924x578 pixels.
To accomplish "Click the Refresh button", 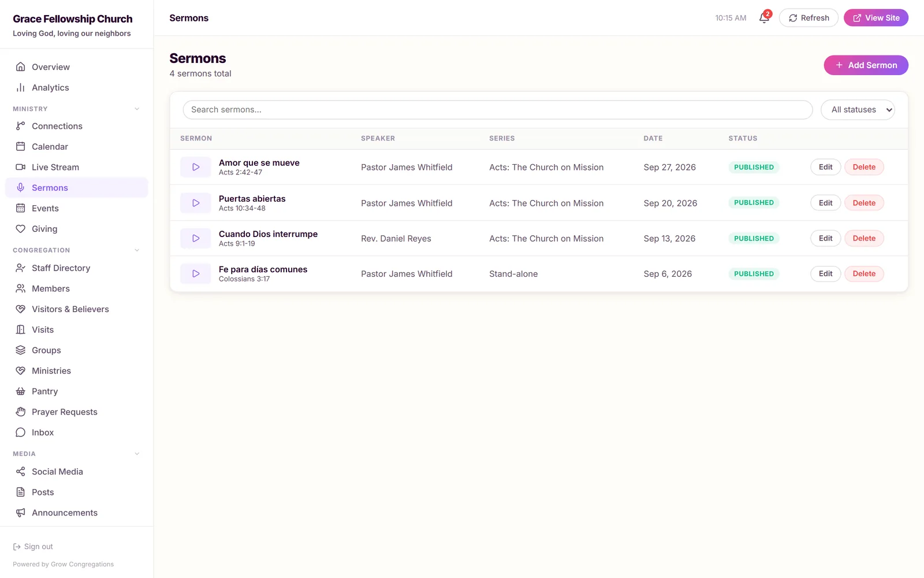I will pyautogui.click(x=808, y=18).
